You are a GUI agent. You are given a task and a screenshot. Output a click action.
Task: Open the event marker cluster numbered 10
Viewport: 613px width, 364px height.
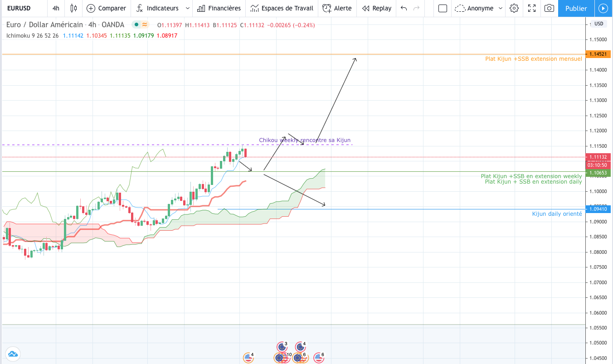click(282, 358)
